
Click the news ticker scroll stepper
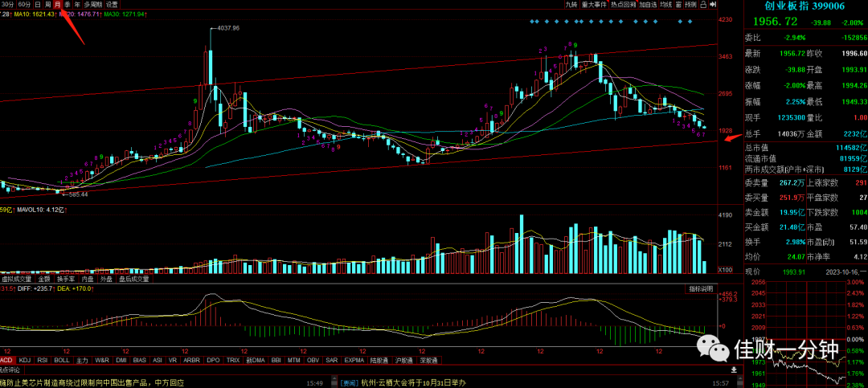(x=334, y=382)
